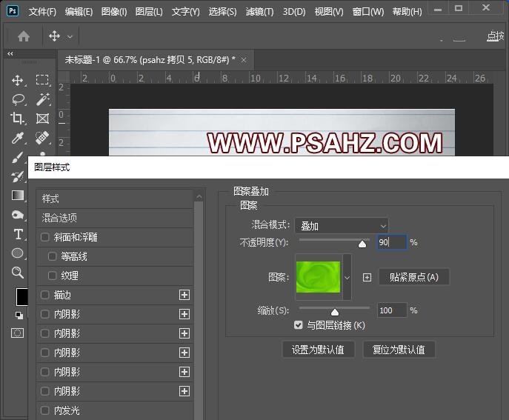The height and width of the screenshot is (420, 509).
Task: Select the Magic Wand tool
Action: coord(43,99)
